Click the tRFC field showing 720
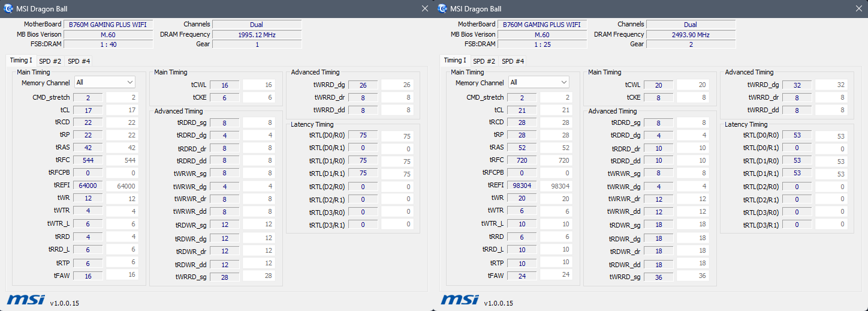This screenshot has height=311, width=868. (522, 160)
